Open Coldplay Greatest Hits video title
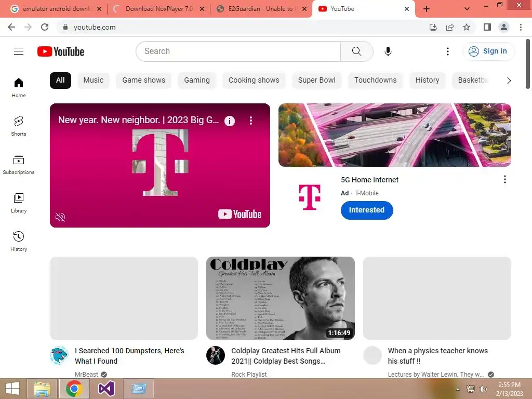 (286, 356)
